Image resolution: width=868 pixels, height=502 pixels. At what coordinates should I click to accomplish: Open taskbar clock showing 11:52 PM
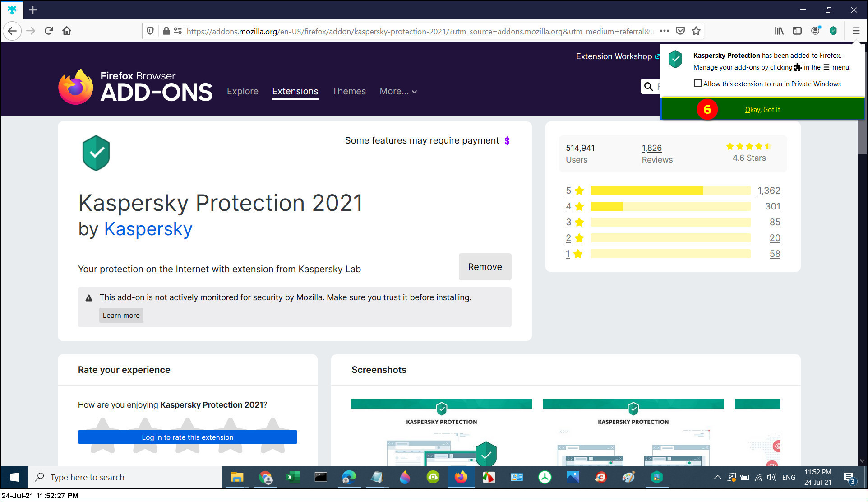pyautogui.click(x=817, y=477)
